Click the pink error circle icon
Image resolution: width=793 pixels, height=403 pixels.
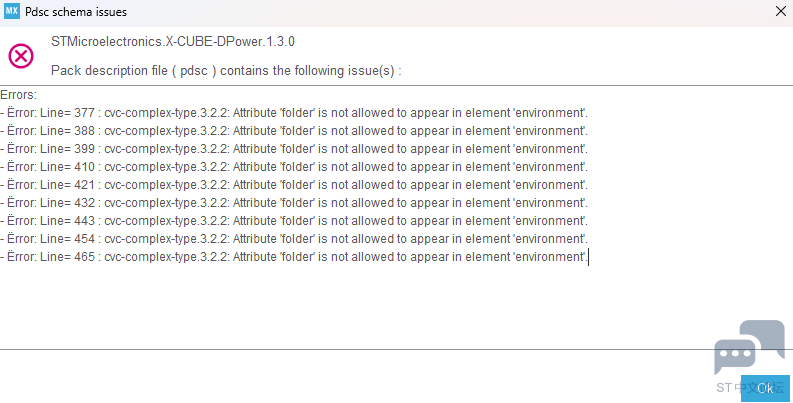[21, 56]
